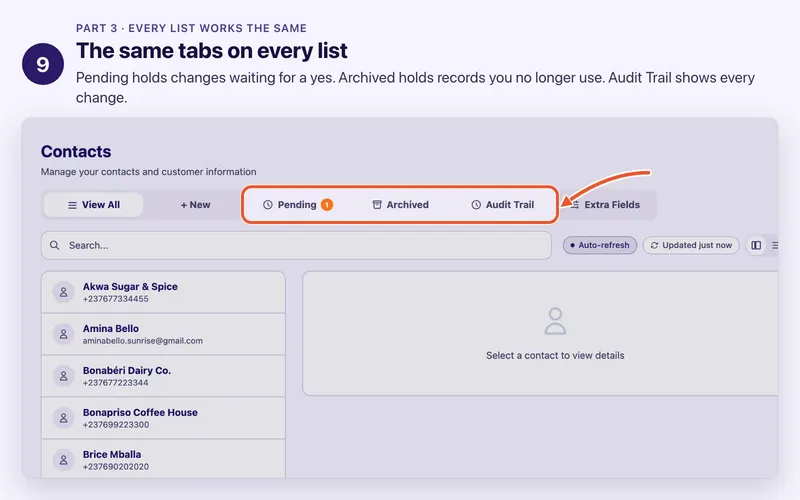Toggle the Auto-refresh pill
The width and height of the screenshot is (800, 500).
600,245
